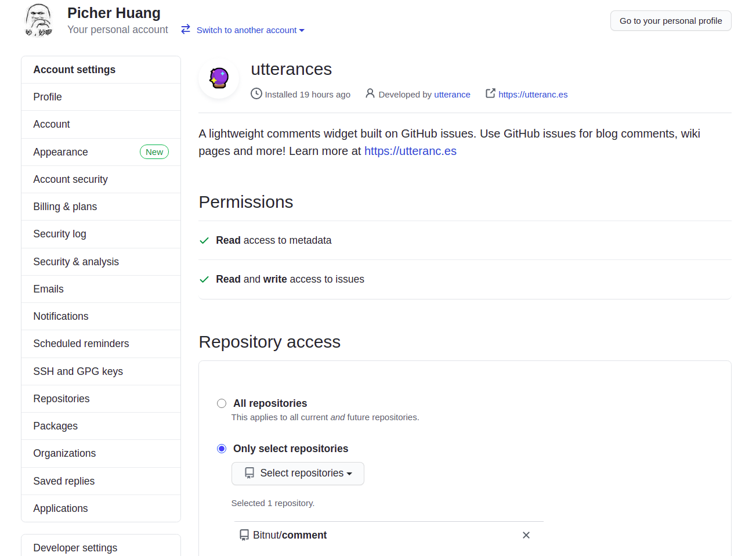
Task: Click the external link icon by utteranc.es
Action: click(x=490, y=93)
